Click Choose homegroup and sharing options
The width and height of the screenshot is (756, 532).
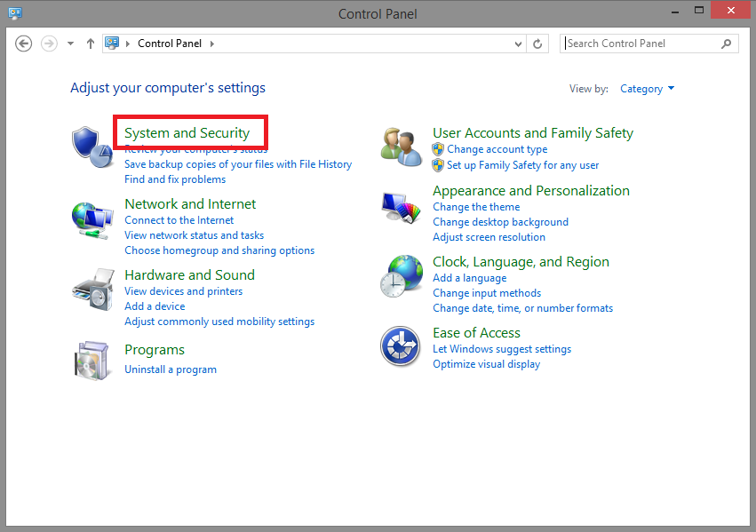219,250
